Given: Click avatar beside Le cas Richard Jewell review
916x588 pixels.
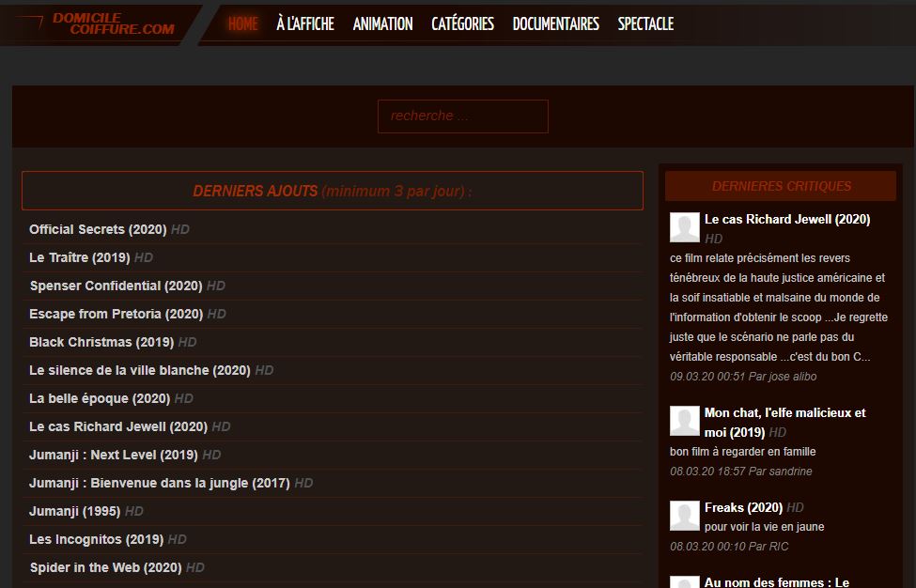Looking at the screenshot, I should (684, 227).
